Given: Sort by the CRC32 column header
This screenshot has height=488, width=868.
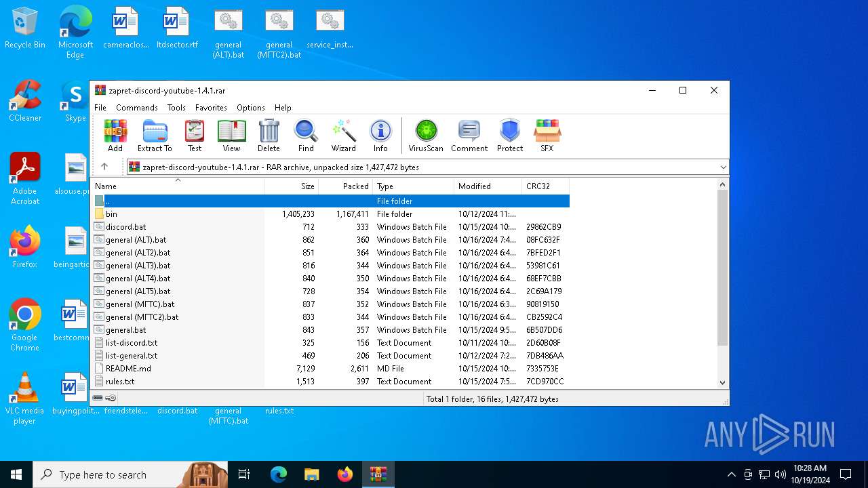Looking at the screenshot, I should pos(546,186).
